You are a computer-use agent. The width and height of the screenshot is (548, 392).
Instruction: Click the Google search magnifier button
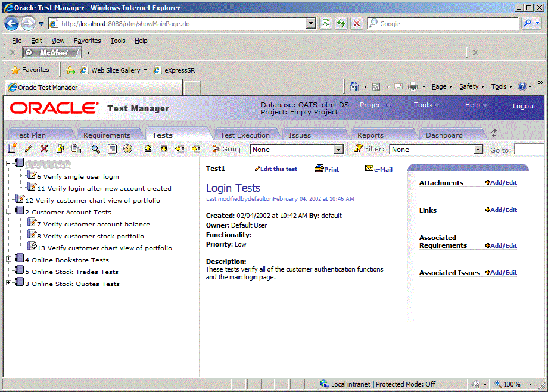pos(527,23)
